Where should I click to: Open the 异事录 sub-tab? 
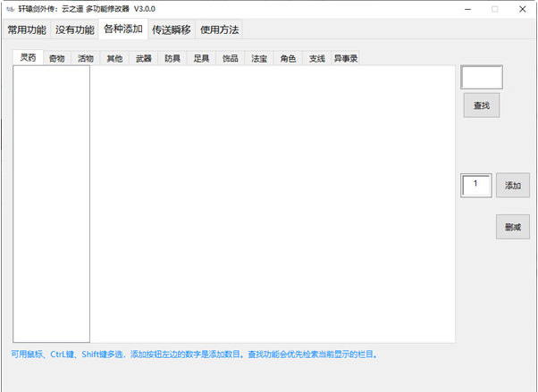coord(346,58)
